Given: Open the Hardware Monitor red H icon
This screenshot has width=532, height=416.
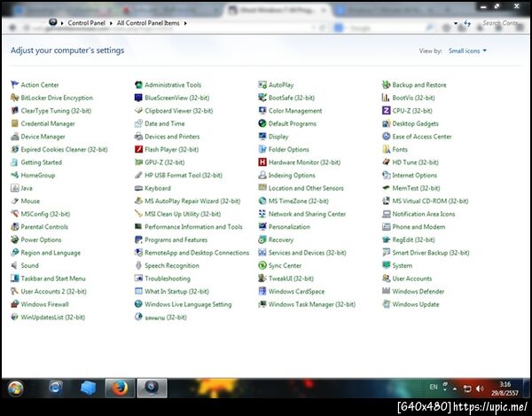Looking at the screenshot, I should point(262,161).
